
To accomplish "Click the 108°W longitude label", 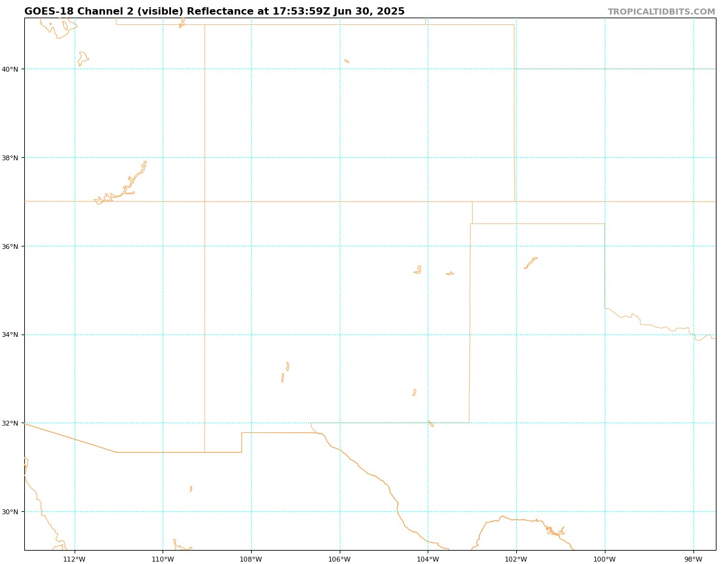I will click(251, 559).
